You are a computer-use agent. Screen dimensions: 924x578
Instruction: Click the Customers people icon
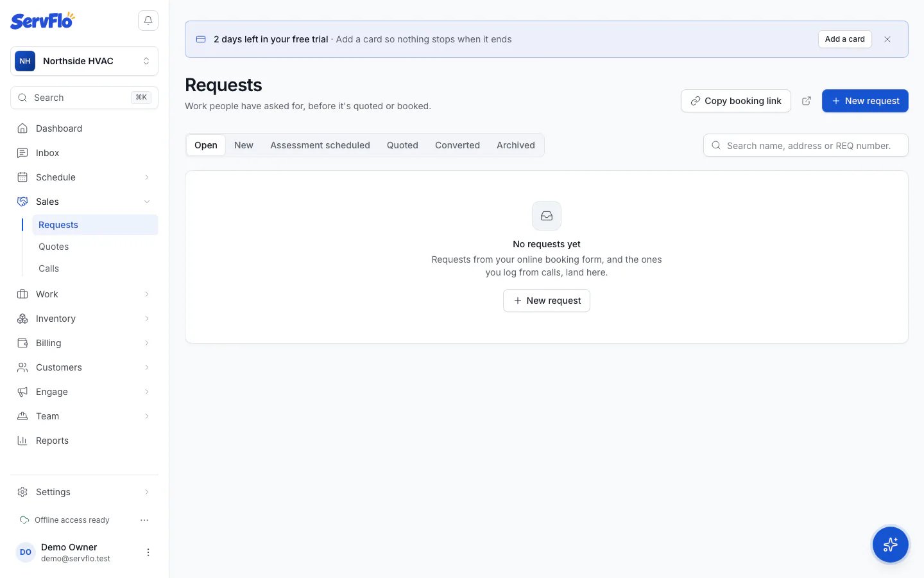[x=22, y=367]
